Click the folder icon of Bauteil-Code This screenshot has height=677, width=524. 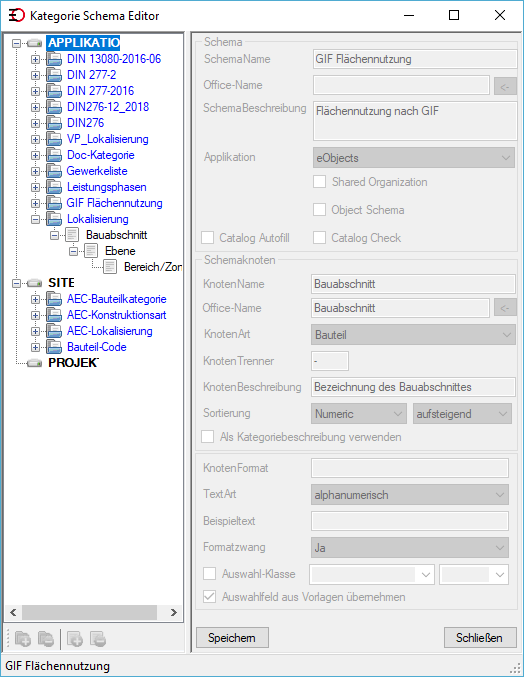54,347
